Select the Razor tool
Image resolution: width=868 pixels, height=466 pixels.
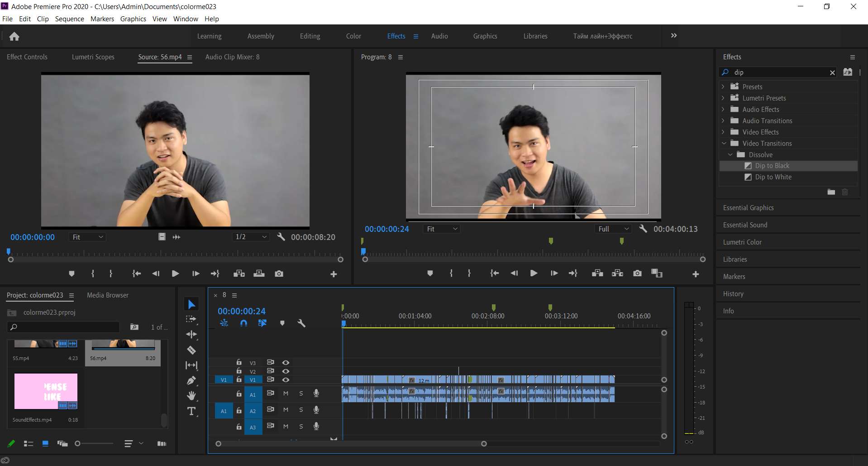[191, 350]
